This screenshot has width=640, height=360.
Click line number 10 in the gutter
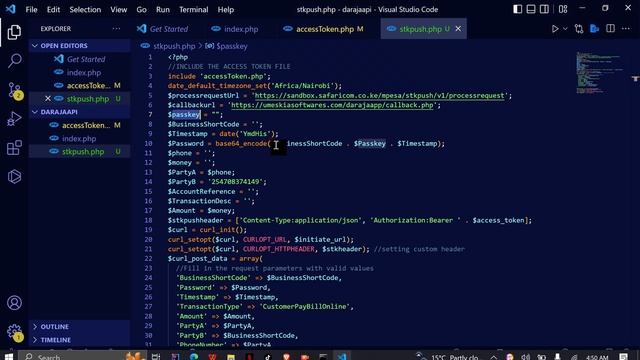[x=148, y=144]
